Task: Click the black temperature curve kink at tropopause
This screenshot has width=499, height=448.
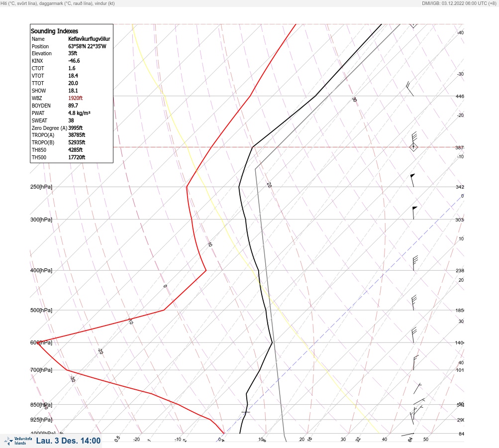Action: (x=253, y=147)
